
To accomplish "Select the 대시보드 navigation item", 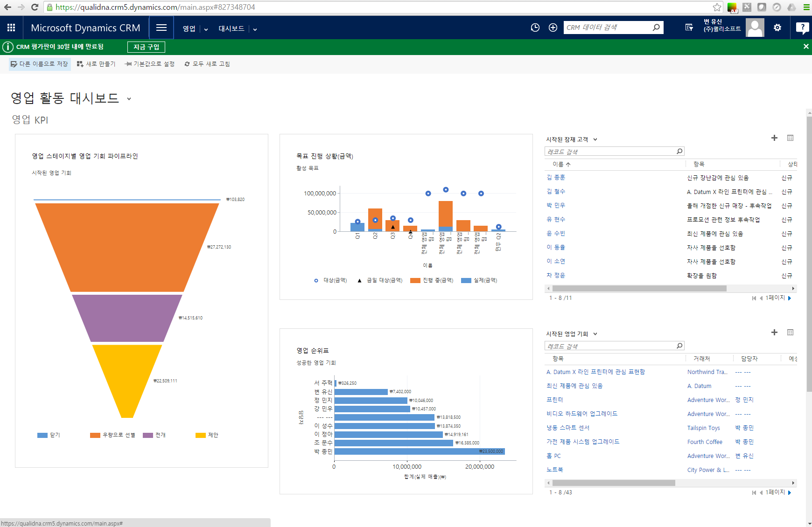I will 231,28.
